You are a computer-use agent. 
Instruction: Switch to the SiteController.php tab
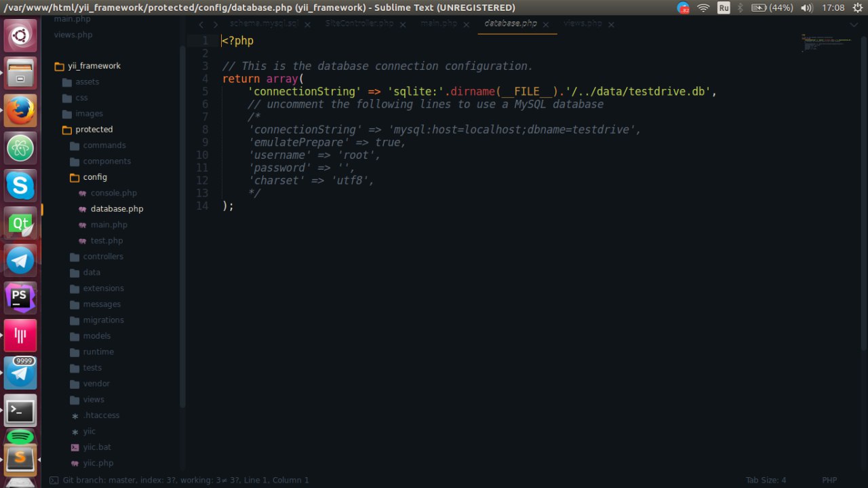[x=359, y=23]
